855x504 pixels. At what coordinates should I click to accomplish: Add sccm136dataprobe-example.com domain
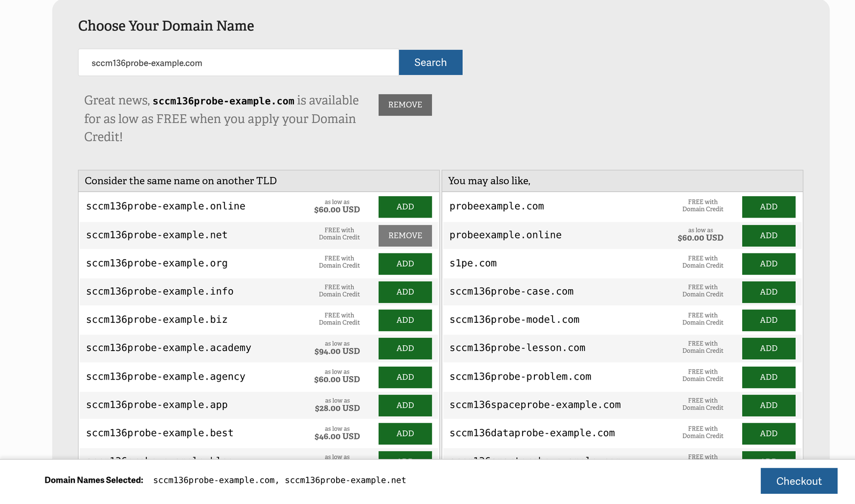click(x=768, y=433)
